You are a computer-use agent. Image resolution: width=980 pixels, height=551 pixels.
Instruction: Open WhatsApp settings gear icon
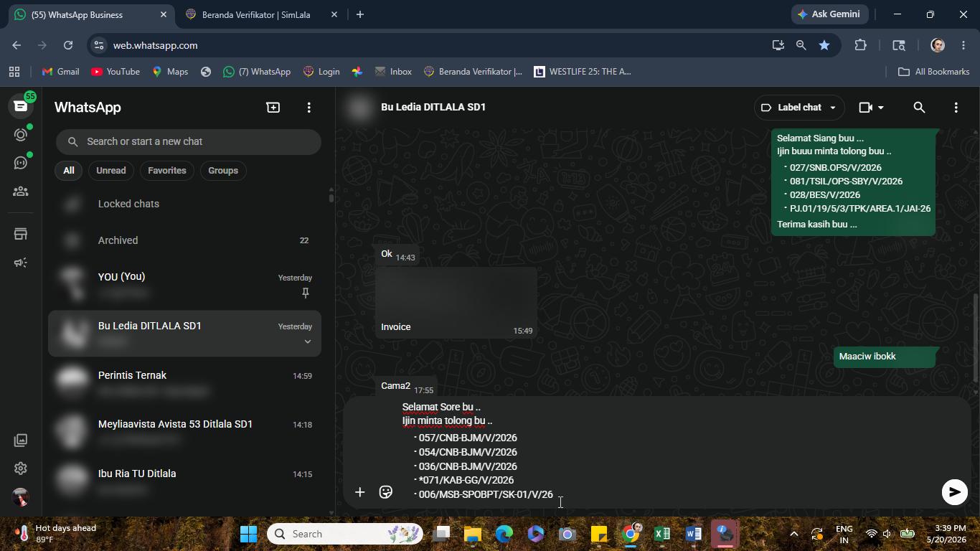20,468
